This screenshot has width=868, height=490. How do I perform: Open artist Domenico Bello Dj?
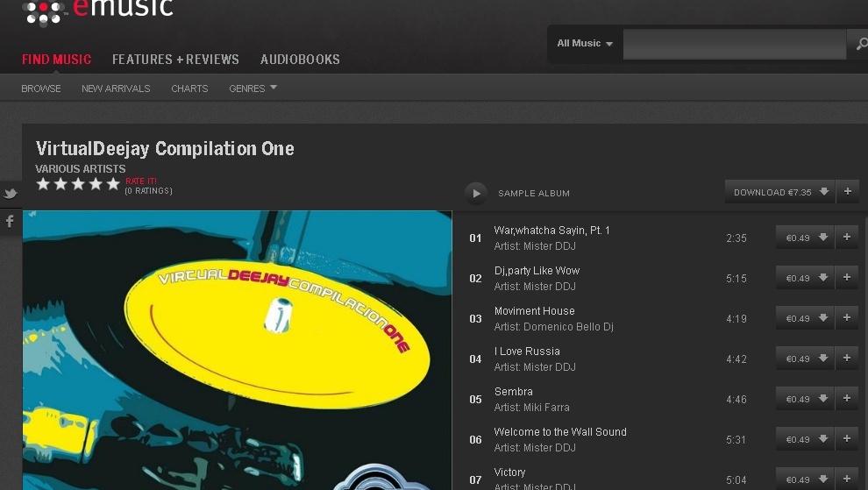pyautogui.click(x=568, y=327)
